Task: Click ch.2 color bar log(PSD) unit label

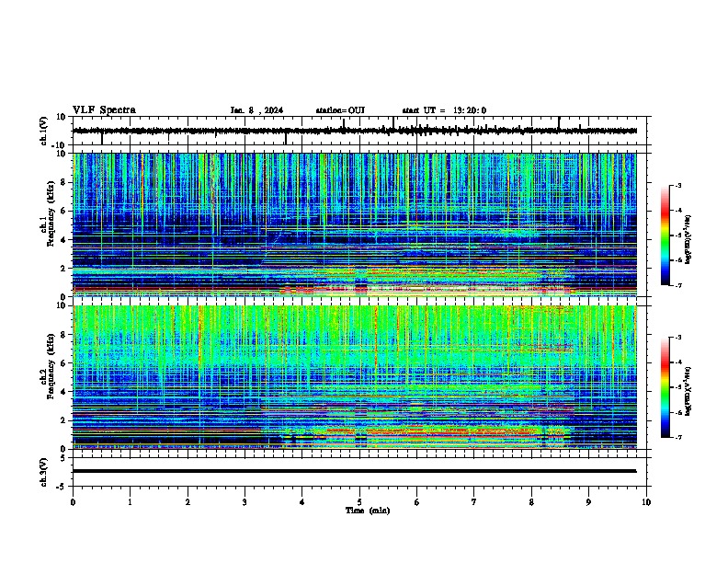Action: coord(688,392)
